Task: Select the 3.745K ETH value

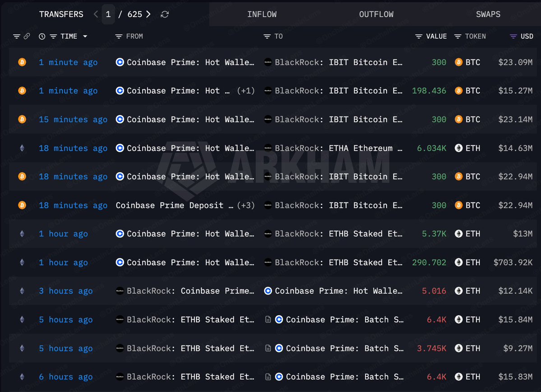Action: (431, 348)
